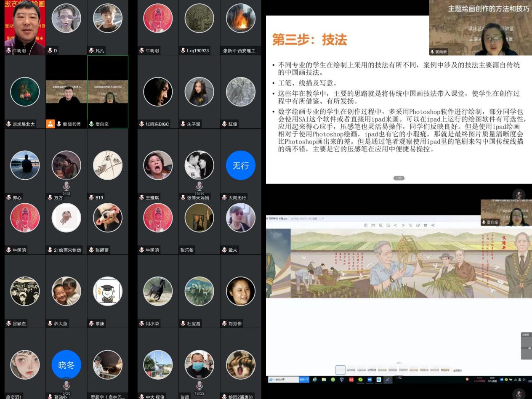Rotate the image clockwise in viewer toolbar
This screenshot has width=532, height=399.
click(x=418, y=226)
